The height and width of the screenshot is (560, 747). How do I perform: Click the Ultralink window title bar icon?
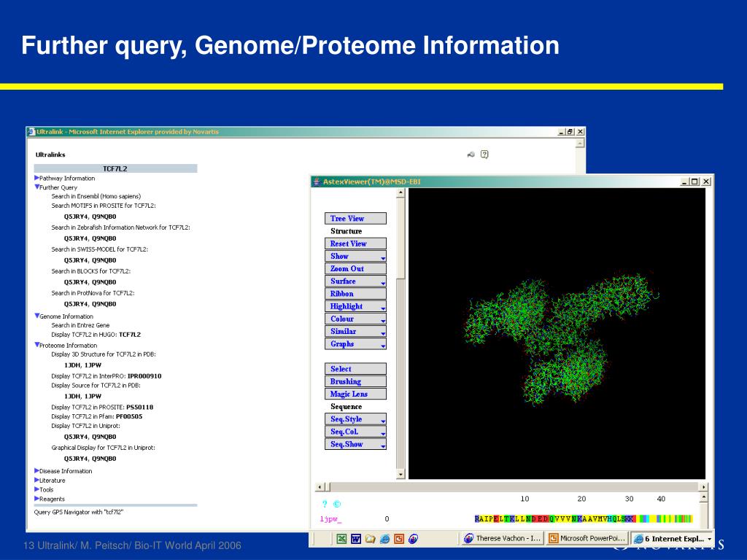31,132
